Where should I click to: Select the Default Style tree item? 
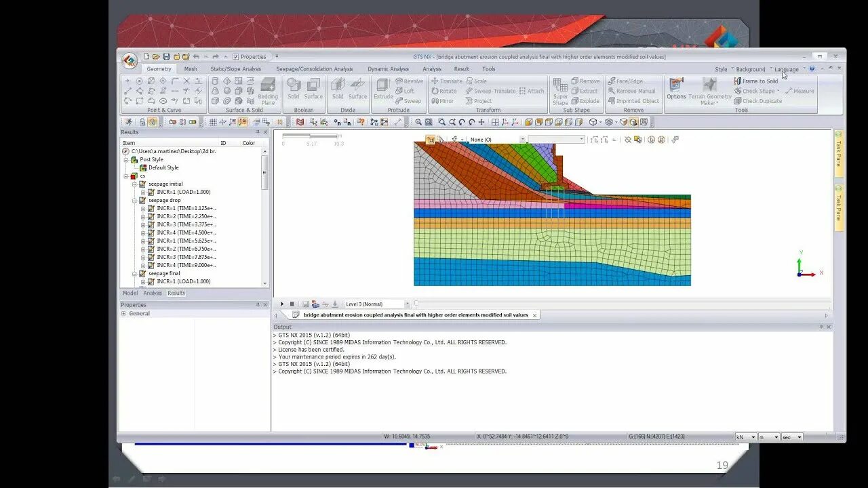point(163,167)
